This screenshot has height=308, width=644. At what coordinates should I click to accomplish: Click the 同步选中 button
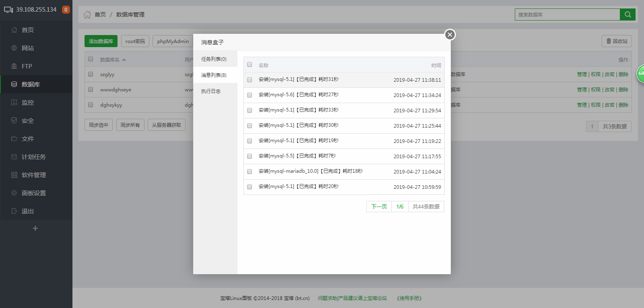99,125
